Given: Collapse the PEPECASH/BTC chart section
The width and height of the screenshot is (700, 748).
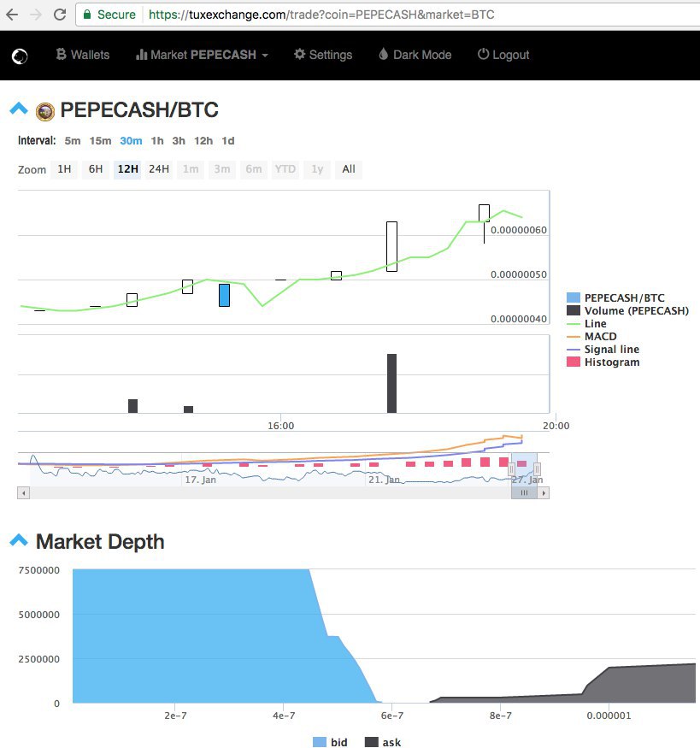Looking at the screenshot, I should click(x=19, y=109).
